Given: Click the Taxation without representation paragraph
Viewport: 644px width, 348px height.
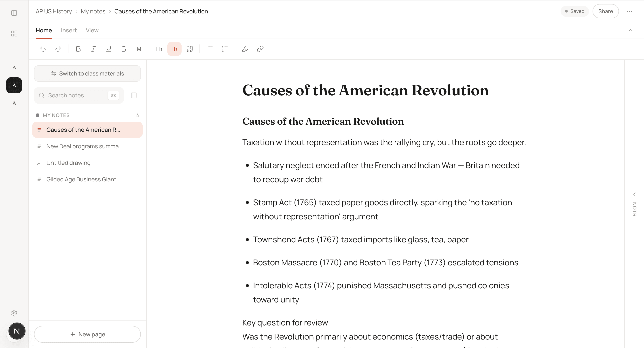Looking at the screenshot, I should pos(384,142).
